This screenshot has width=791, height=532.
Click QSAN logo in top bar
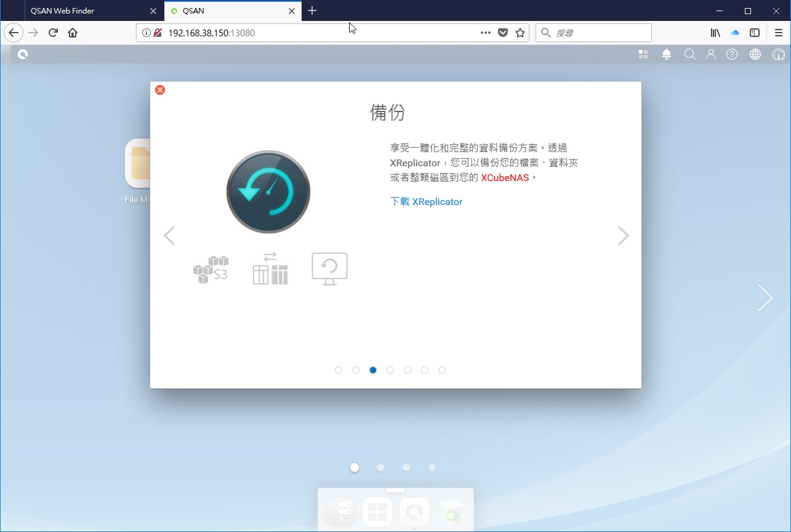23,54
